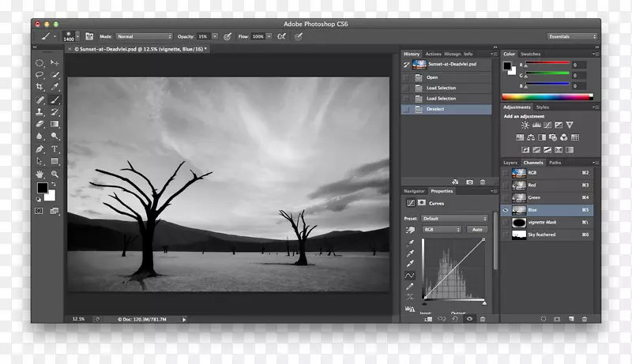Go to the Open history state

point(446,77)
